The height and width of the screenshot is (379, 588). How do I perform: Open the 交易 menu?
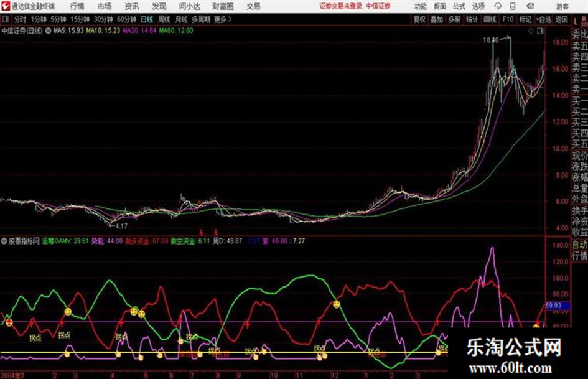(253, 6)
